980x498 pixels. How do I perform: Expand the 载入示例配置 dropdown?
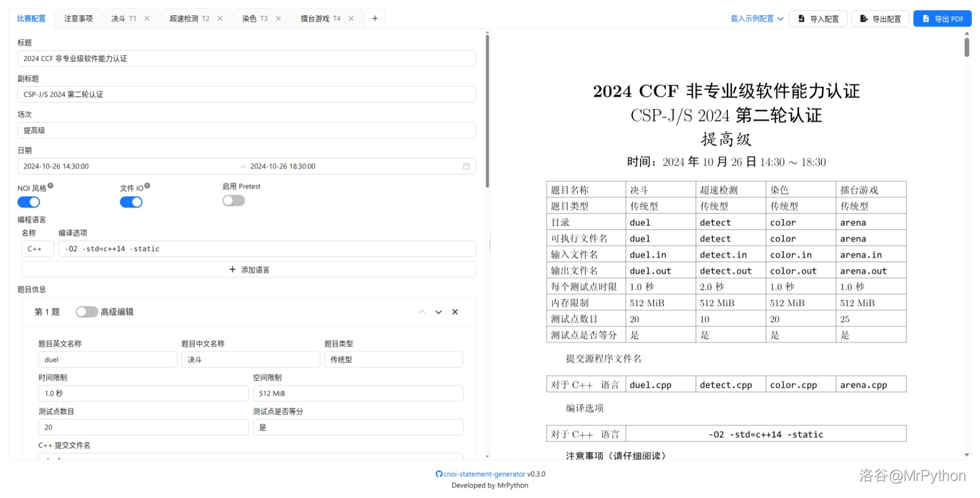pos(757,19)
